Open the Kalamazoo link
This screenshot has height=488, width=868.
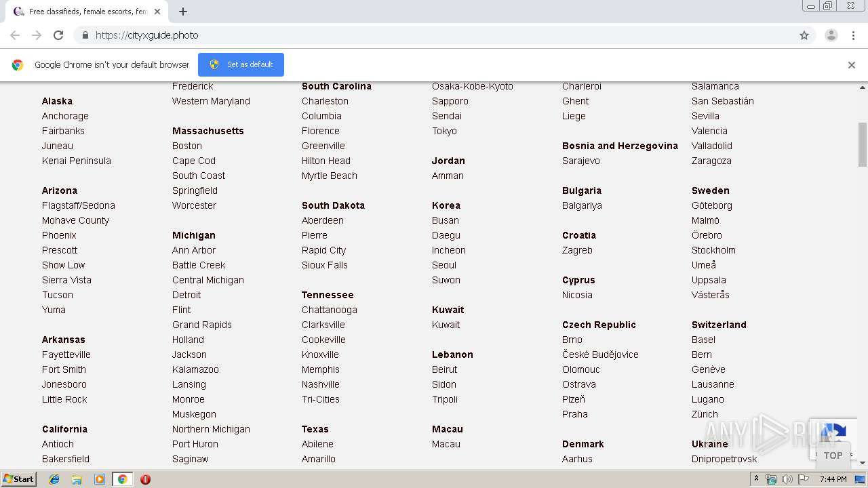tap(195, 369)
